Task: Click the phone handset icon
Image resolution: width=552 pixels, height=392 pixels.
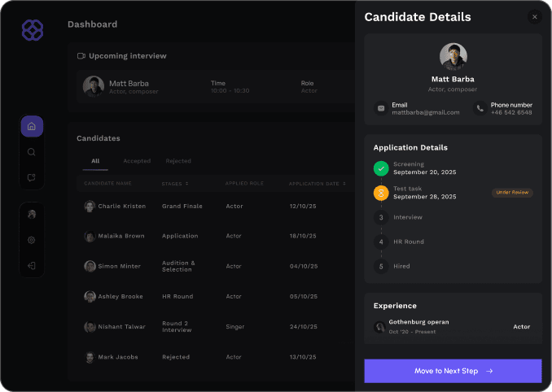Action: click(x=480, y=108)
